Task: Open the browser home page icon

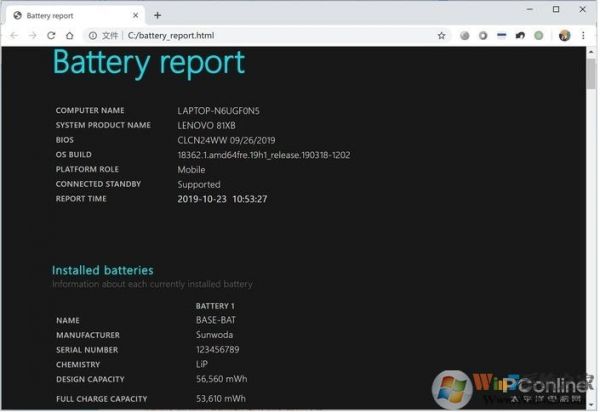Action: pos(70,36)
